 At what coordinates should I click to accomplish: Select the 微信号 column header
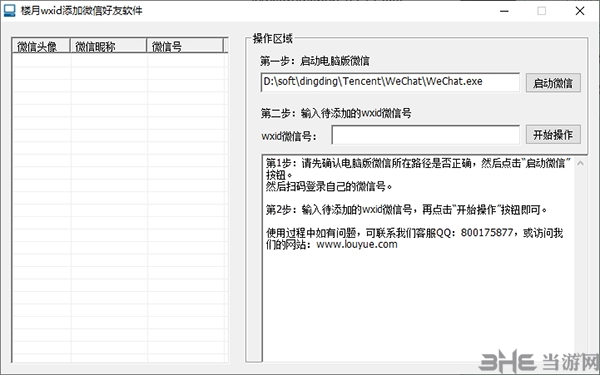[185, 46]
